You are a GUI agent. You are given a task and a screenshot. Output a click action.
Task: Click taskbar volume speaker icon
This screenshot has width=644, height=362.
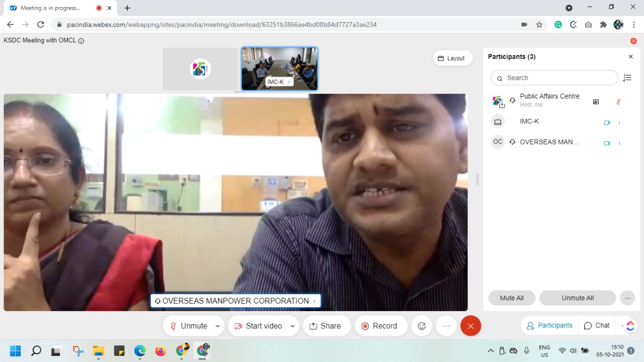click(x=573, y=351)
